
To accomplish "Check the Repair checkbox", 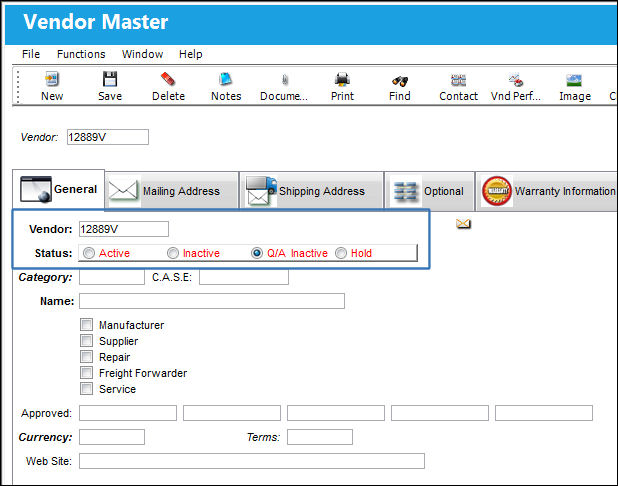I will (x=86, y=357).
